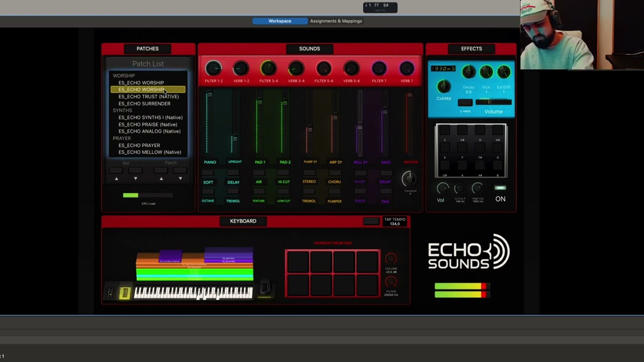Click the EarlDiff knob in Effects
644x362 pixels.
(x=504, y=72)
